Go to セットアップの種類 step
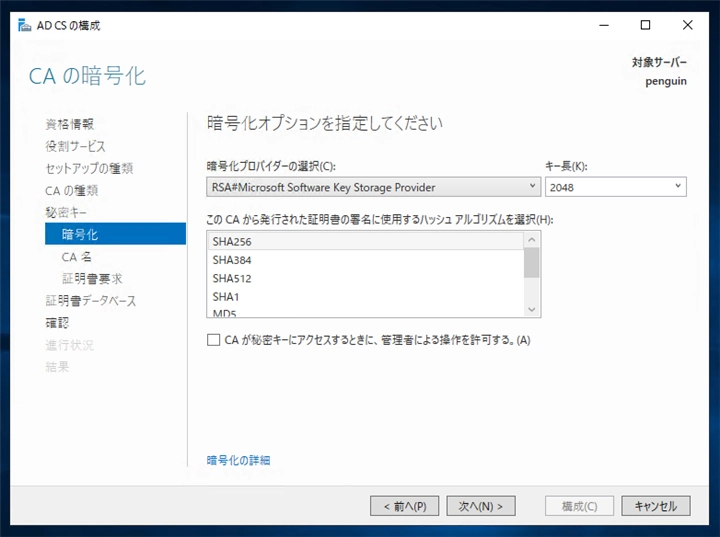 click(89, 168)
